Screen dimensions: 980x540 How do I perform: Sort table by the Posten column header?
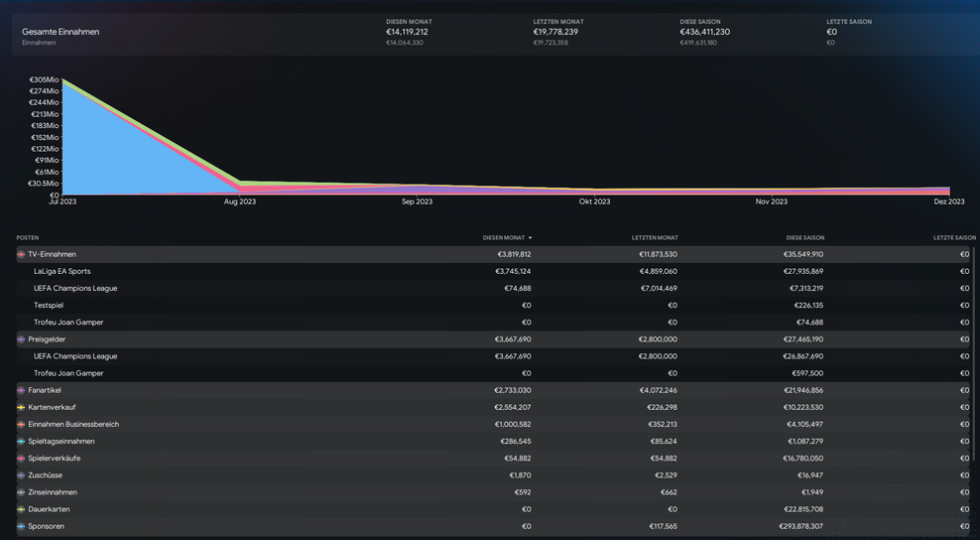point(28,238)
